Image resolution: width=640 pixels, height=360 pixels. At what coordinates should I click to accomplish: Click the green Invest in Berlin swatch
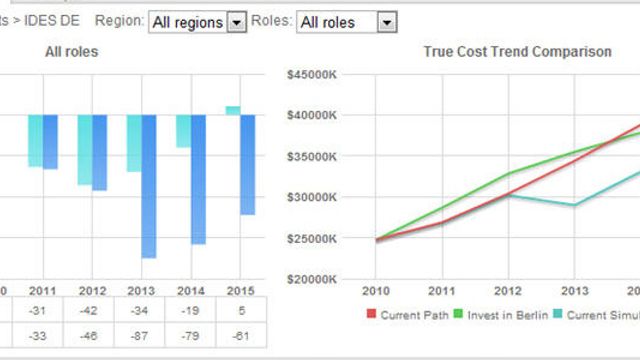pos(458,313)
